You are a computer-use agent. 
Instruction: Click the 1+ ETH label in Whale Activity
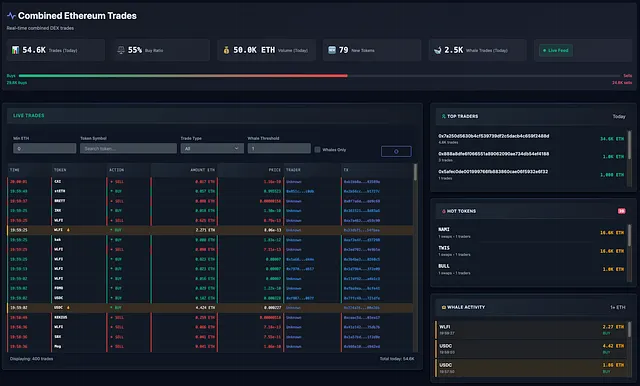618,307
